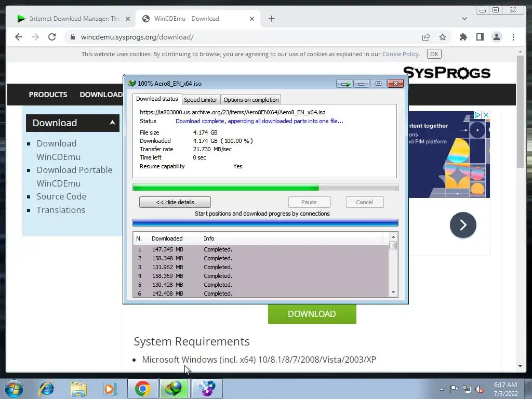
Task: Open Download Portable WinCDEmu link
Action: [x=74, y=177]
